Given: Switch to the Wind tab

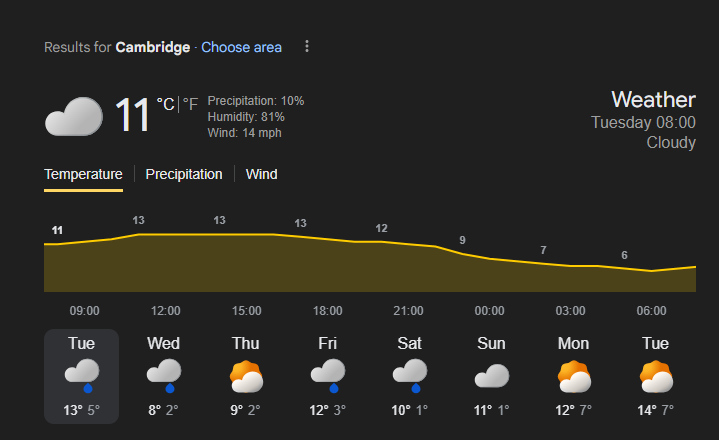Looking at the screenshot, I should [262, 174].
